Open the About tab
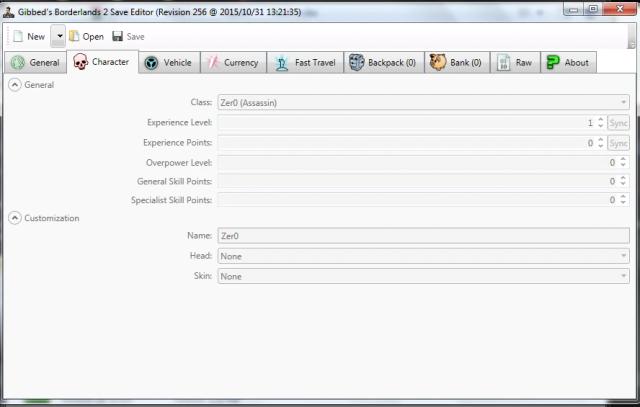The image size is (640, 407). tap(567, 62)
